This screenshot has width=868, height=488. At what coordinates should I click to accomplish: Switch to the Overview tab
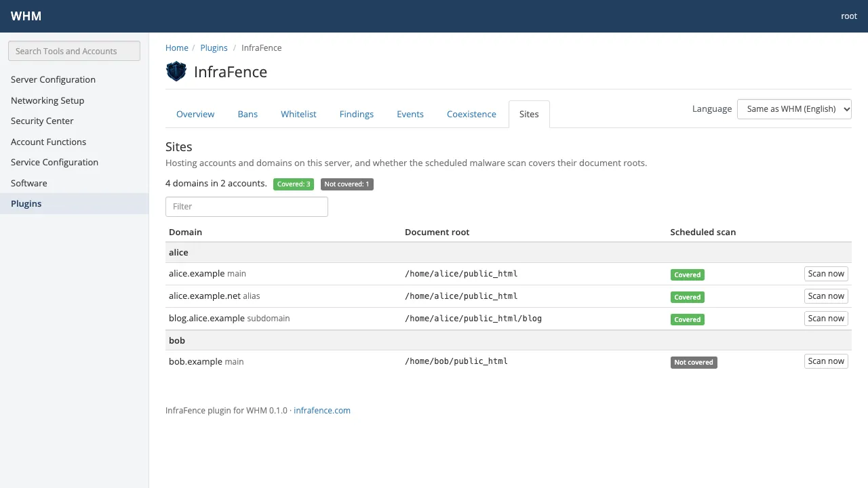point(195,114)
